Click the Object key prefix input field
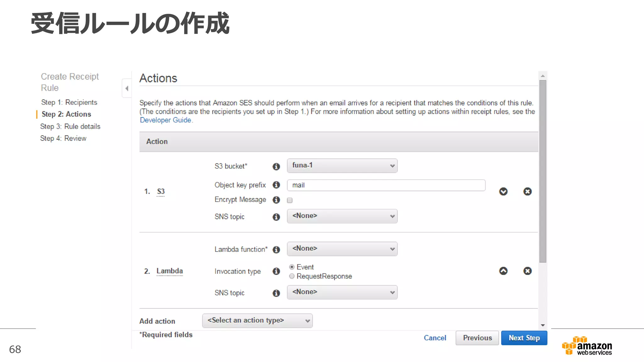Image resolution: width=644 pixels, height=362 pixels. point(386,185)
